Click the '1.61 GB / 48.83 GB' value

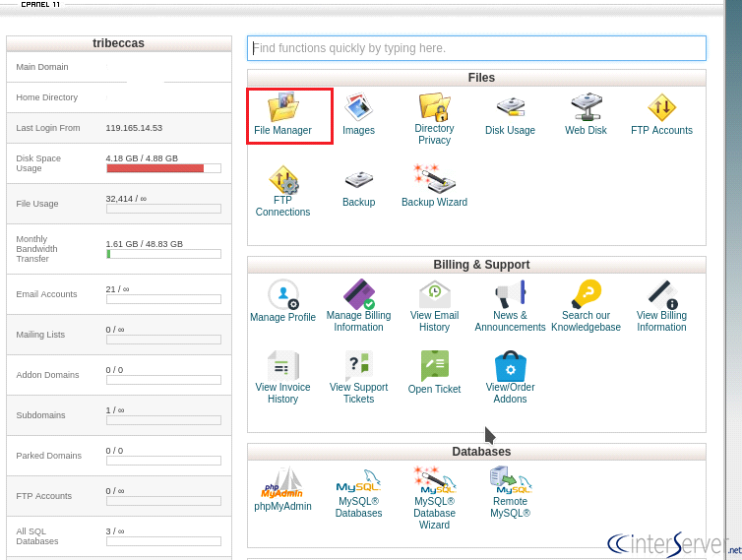[145, 244]
